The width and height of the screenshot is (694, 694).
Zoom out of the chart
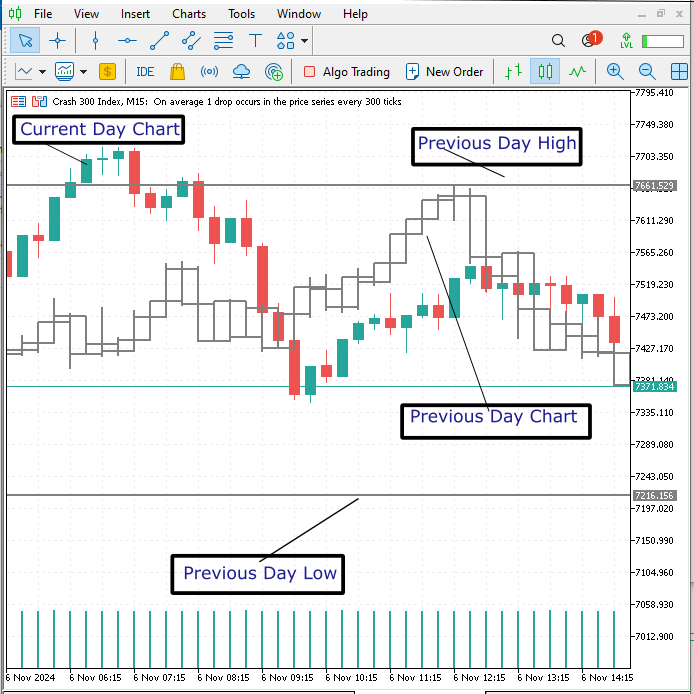(647, 72)
